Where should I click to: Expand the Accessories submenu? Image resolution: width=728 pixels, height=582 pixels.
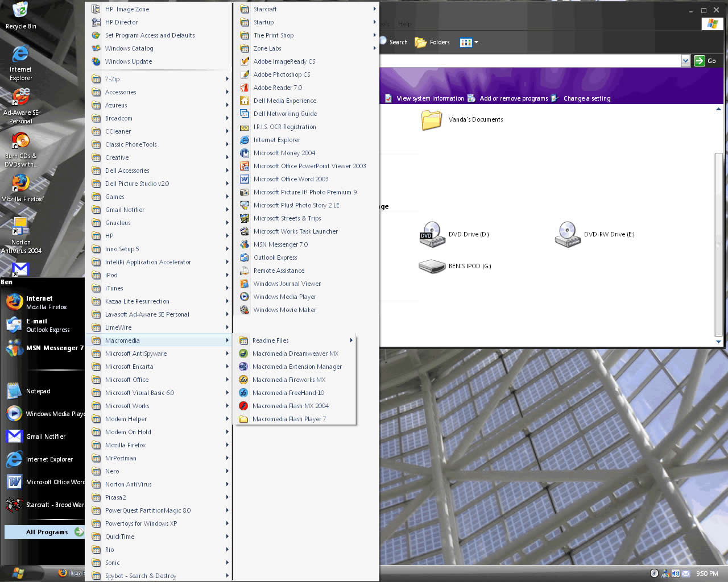(x=160, y=92)
